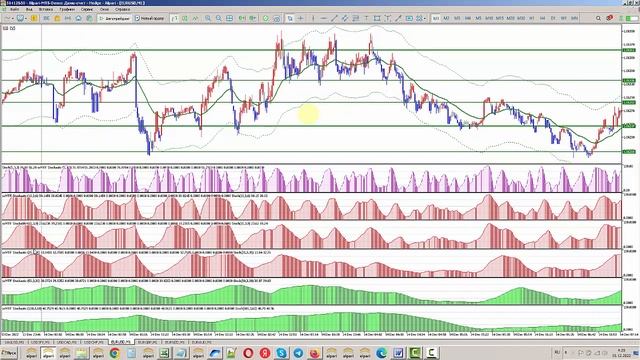Switch to the EURGBP,M1 chart tab
Screen dimensions: 640x360
click(x=147, y=342)
